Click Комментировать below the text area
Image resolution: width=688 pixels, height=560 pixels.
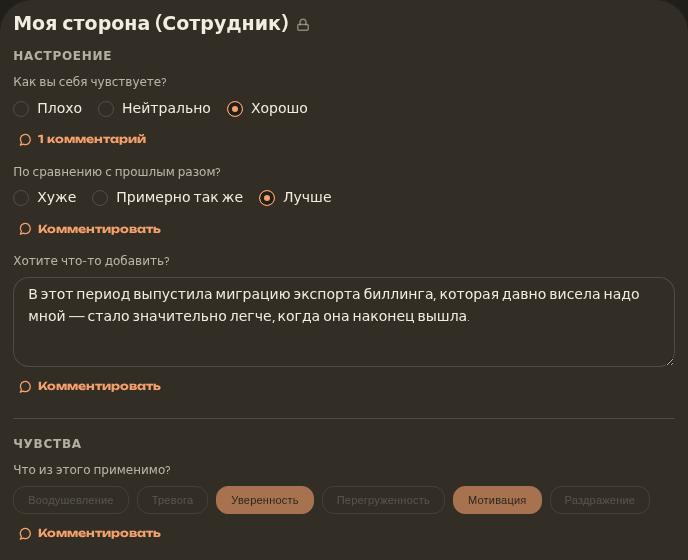pos(99,386)
